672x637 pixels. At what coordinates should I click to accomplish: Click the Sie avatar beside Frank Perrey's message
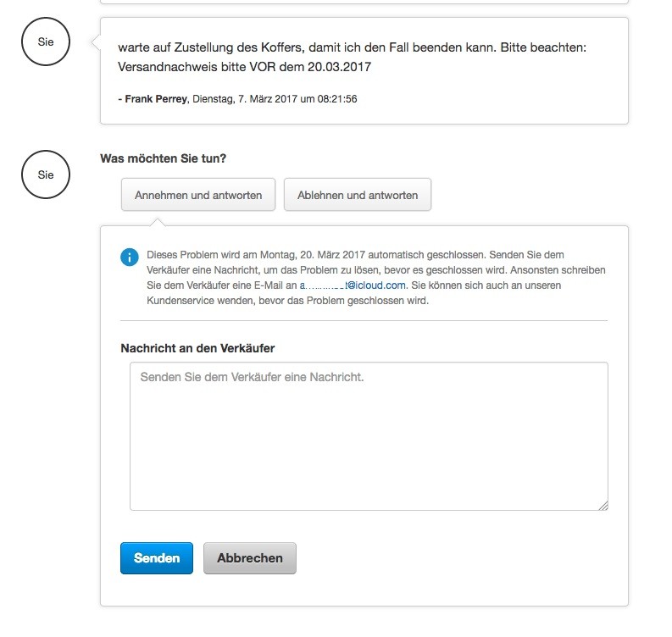(x=46, y=42)
